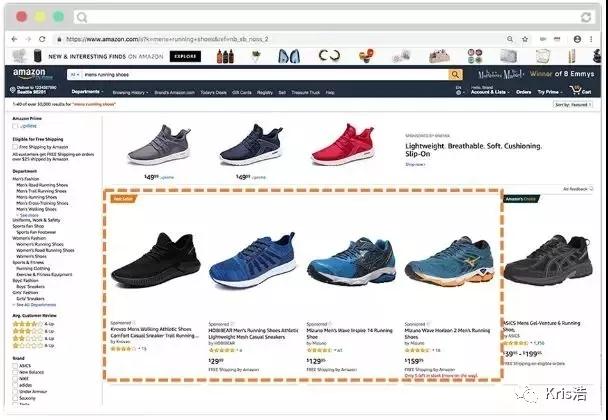Open Today's Deals in navigation bar

point(213,93)
